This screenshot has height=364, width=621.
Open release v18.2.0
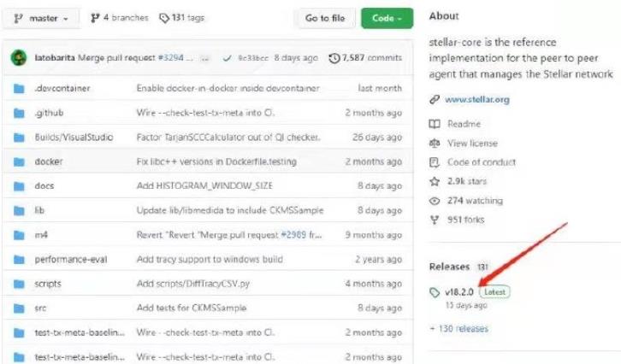(x=459, y=292)
